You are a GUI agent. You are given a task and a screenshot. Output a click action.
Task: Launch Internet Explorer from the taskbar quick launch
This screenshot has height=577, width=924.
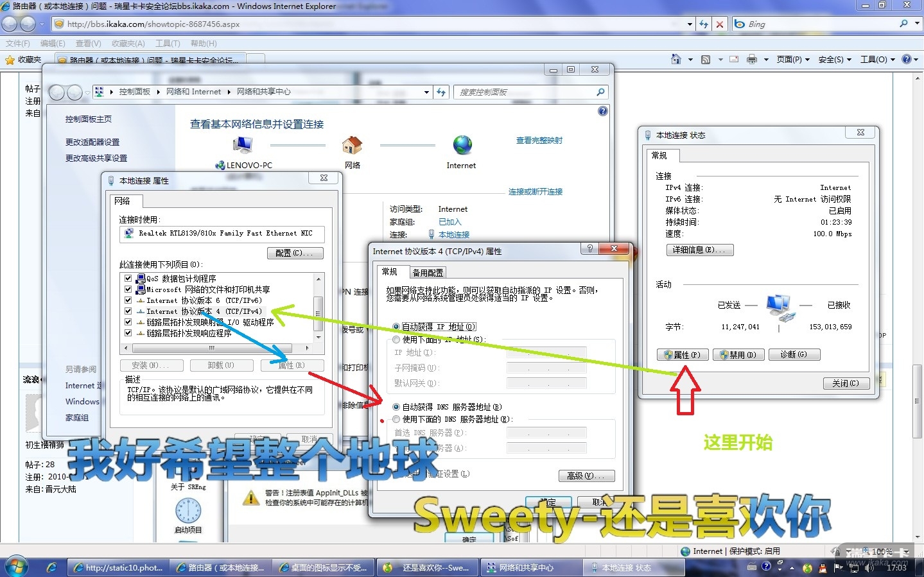pyautogui.click(x=51, y=567)
